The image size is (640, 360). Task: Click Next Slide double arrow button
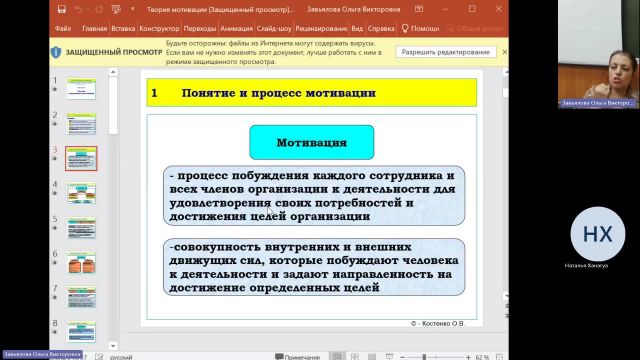click(507, 315)
